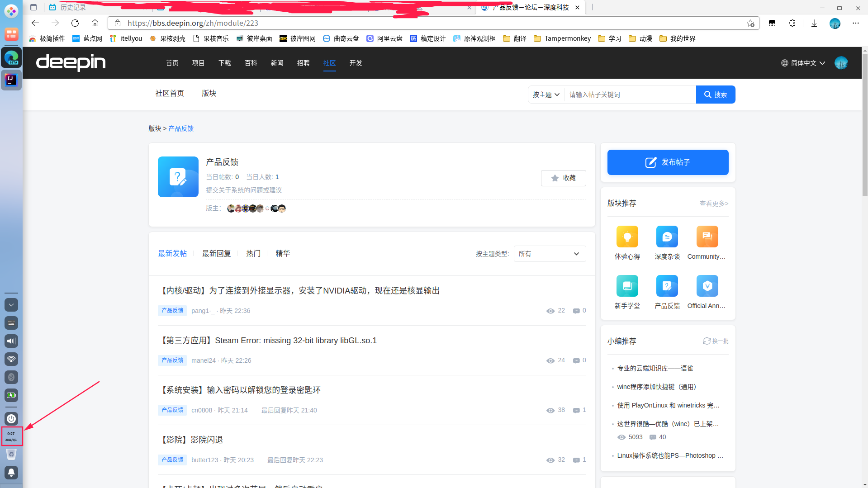Click the 搜索 button

coord(716,95)
